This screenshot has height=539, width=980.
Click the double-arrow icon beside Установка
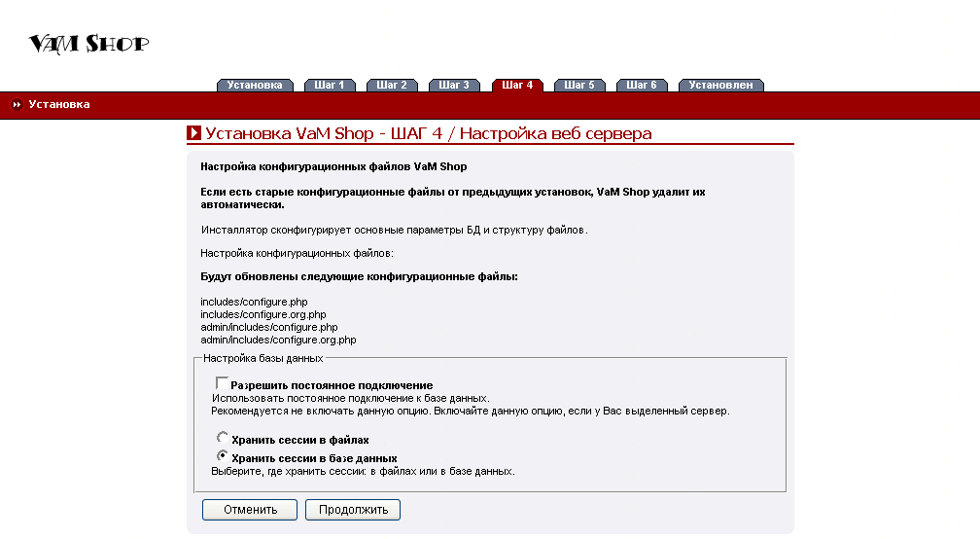click(x=17, y=104)
